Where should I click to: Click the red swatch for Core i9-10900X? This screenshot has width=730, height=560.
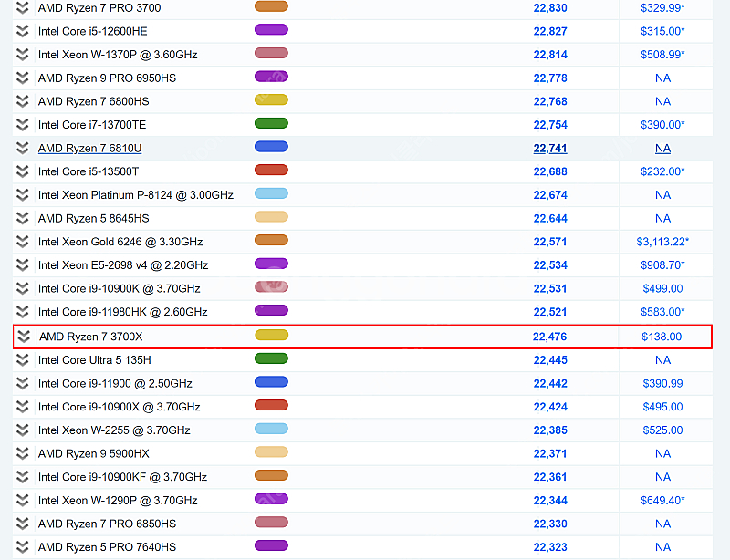(271, 405)
